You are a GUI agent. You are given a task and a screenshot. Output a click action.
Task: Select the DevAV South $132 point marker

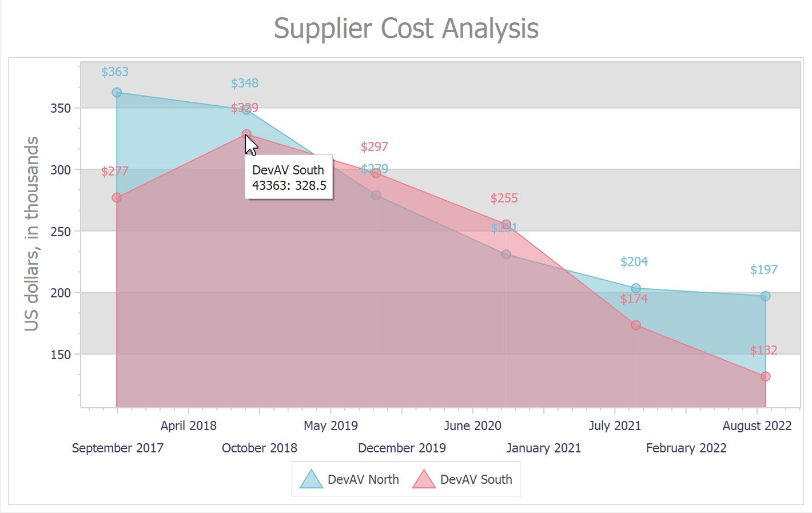click(766, 376)
